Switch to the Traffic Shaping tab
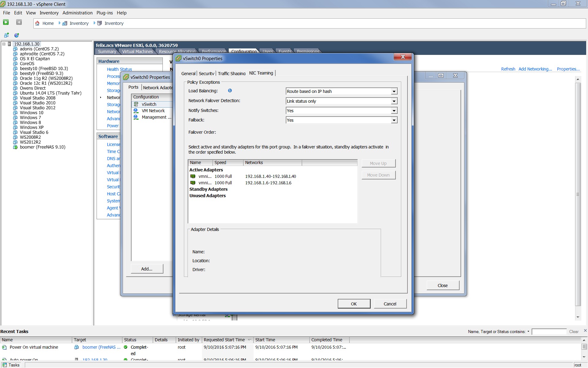Image resolution: width=588 pixels, height=368 pixels. click(231, 74)
